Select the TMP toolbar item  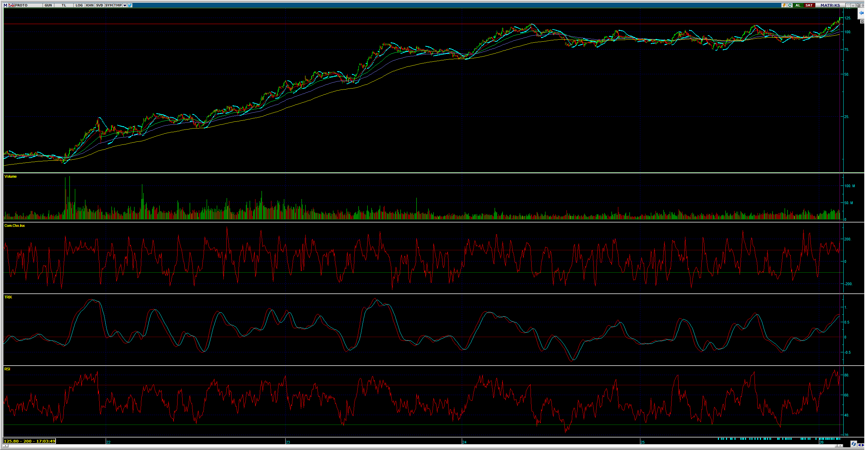tap(118, 5)
